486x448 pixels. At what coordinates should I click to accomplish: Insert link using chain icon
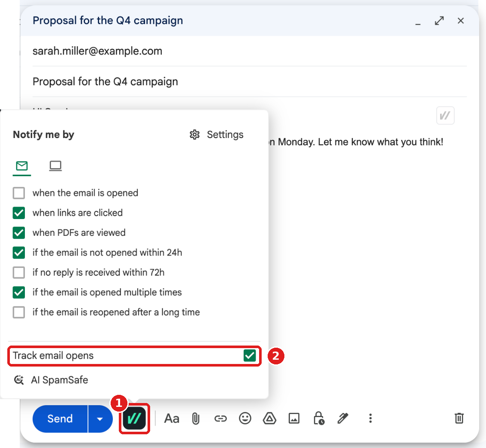tap(220, 418)
